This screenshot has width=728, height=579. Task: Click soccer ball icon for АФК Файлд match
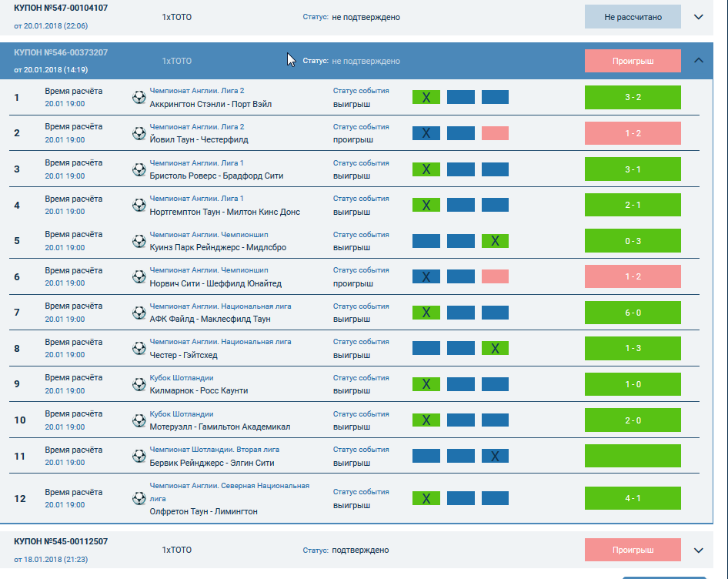[x=139, y=313]
